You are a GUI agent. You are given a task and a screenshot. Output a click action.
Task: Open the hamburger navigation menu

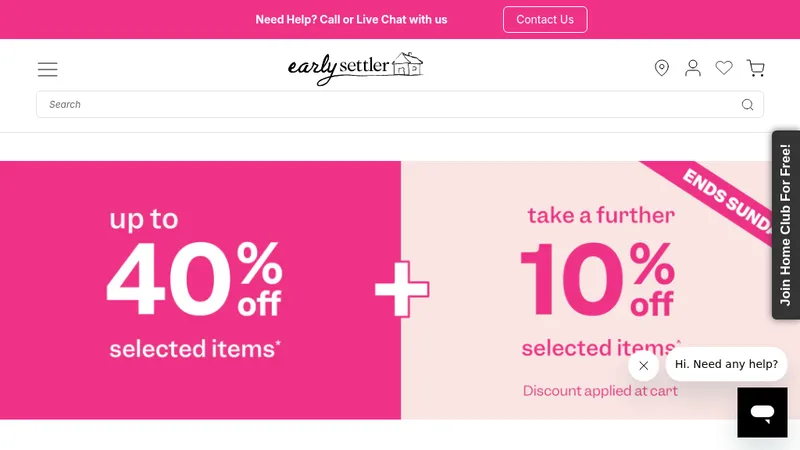tap(47, 69)
